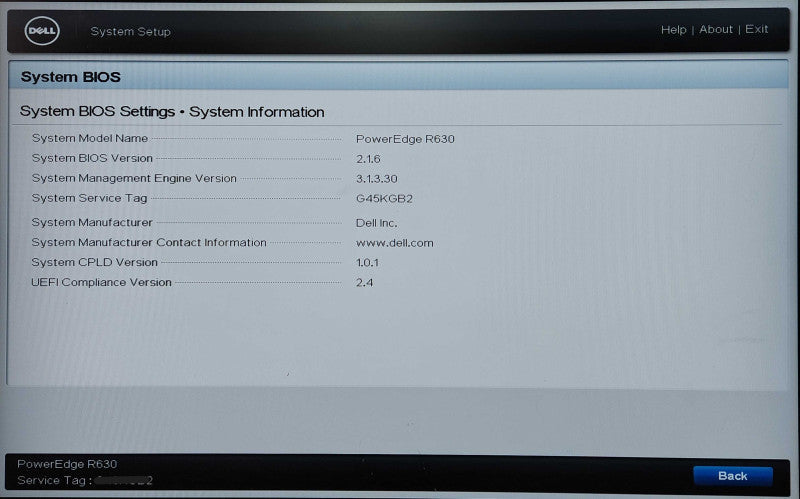Image resolution: width=800 pixels, height=499 pixels.
Task: Click System BIOS Settings breadcrumb heading
Action: [172, 112]
